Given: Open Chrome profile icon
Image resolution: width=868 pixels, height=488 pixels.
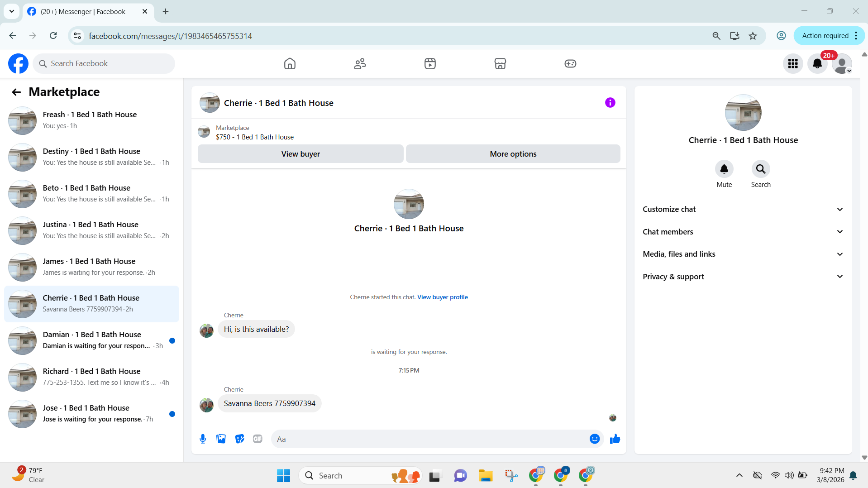Looking at the screenshot, I should pyautogui.click(x=781, y=36).
